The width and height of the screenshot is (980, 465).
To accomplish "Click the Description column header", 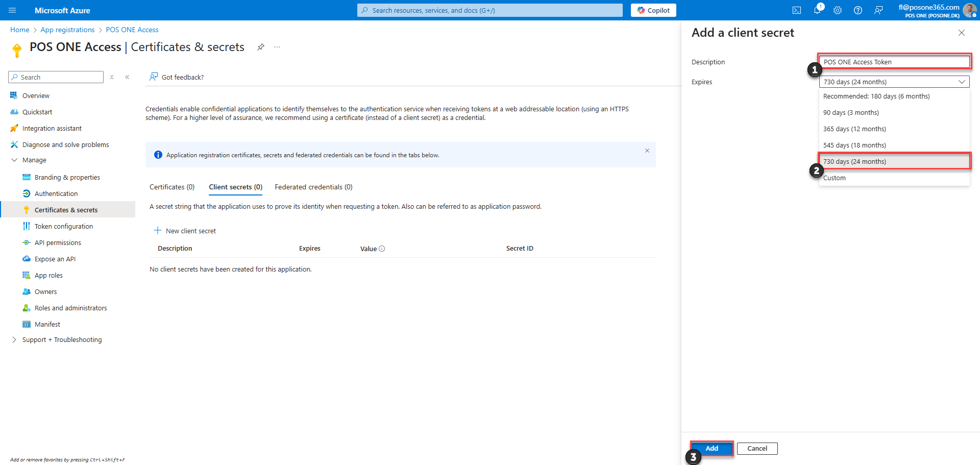I will pos(175,249).
